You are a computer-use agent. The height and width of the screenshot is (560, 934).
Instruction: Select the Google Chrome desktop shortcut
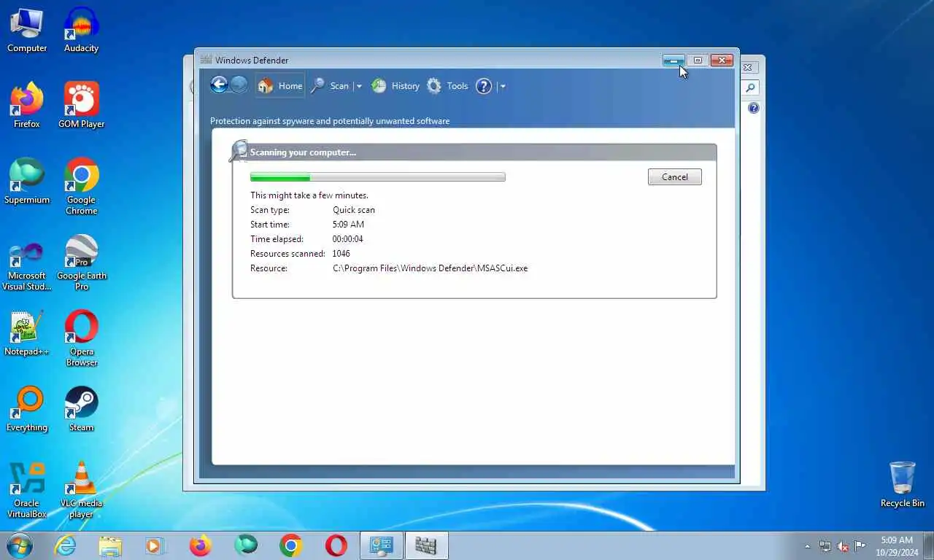81,187
